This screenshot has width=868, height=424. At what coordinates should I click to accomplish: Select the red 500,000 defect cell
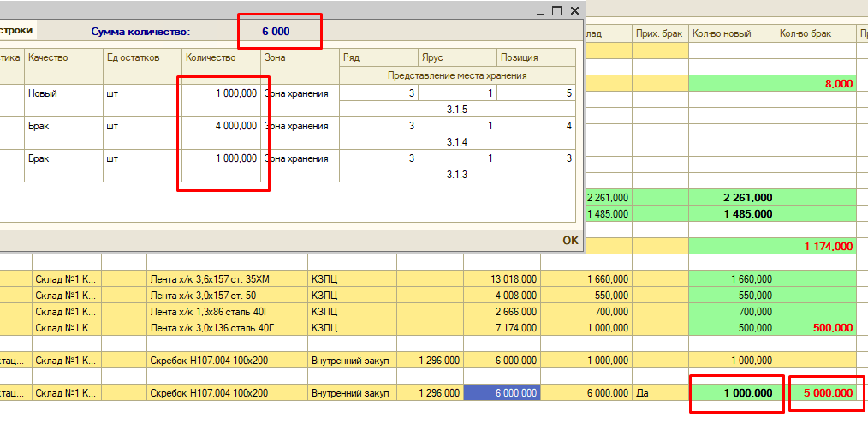point(816,327)
